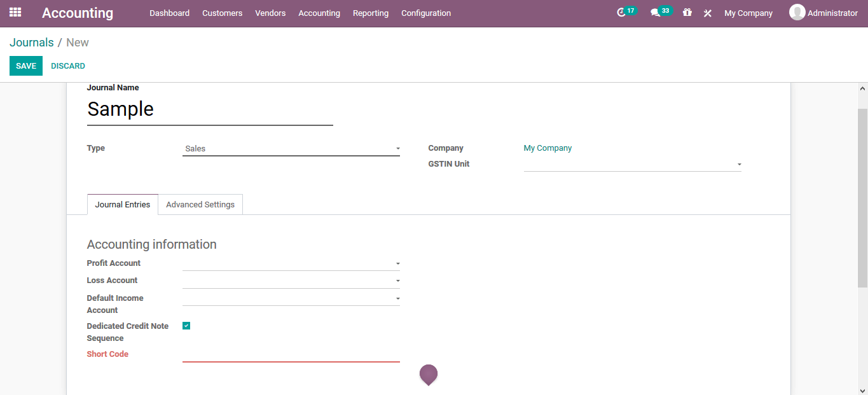The width and height of the screenshot is (868, 395).
Task: Open the apps grid menu
Action: (14, 13)
